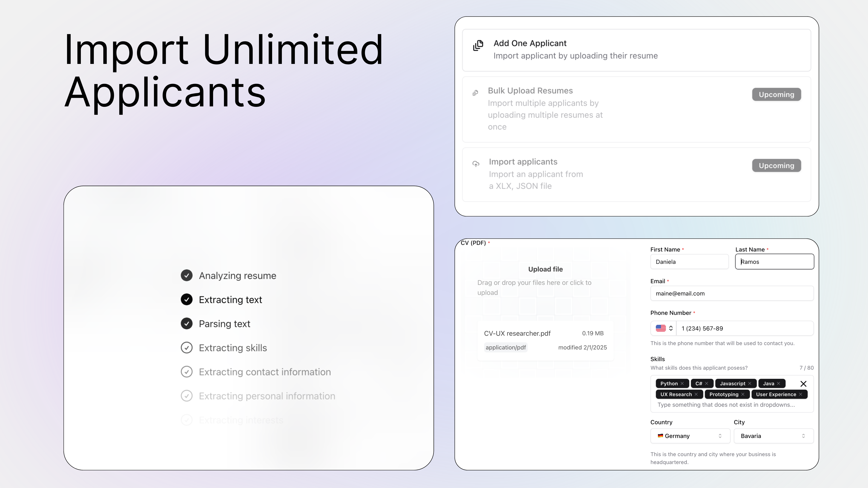Click the Javascript skill tag label

(x=733, y=384)
